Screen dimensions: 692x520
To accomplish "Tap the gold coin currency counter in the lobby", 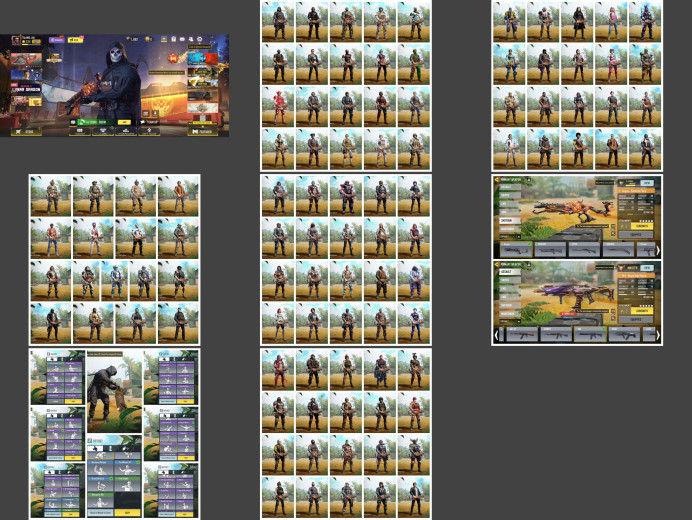I will pos(149,39).
